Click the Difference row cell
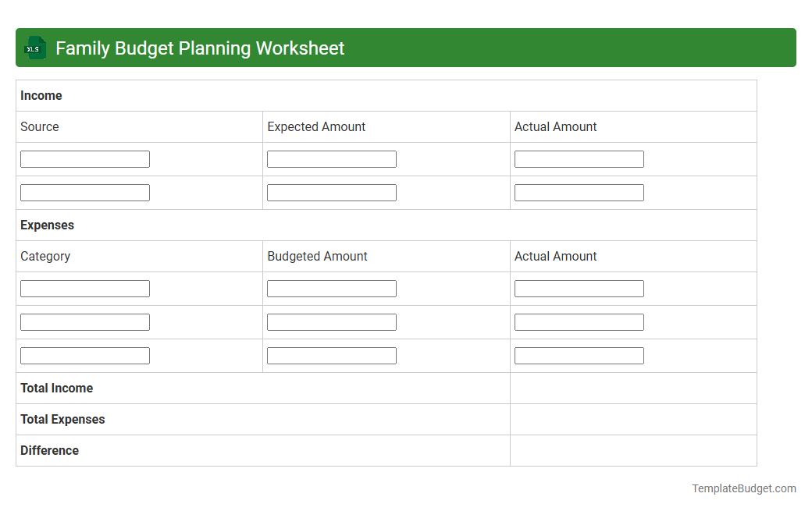The image size is (812, 511). [632, 450]
